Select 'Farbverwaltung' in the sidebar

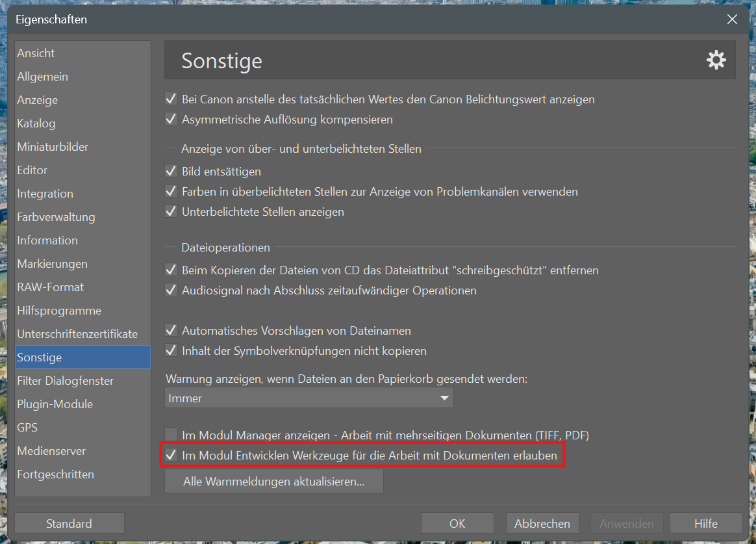[56, 217]
